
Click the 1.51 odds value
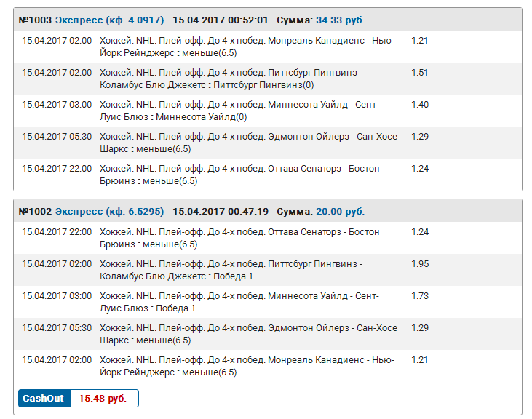420,73
